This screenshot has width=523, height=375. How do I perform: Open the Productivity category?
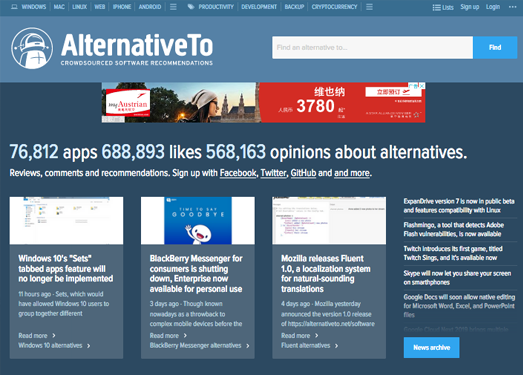pos(216,7)
